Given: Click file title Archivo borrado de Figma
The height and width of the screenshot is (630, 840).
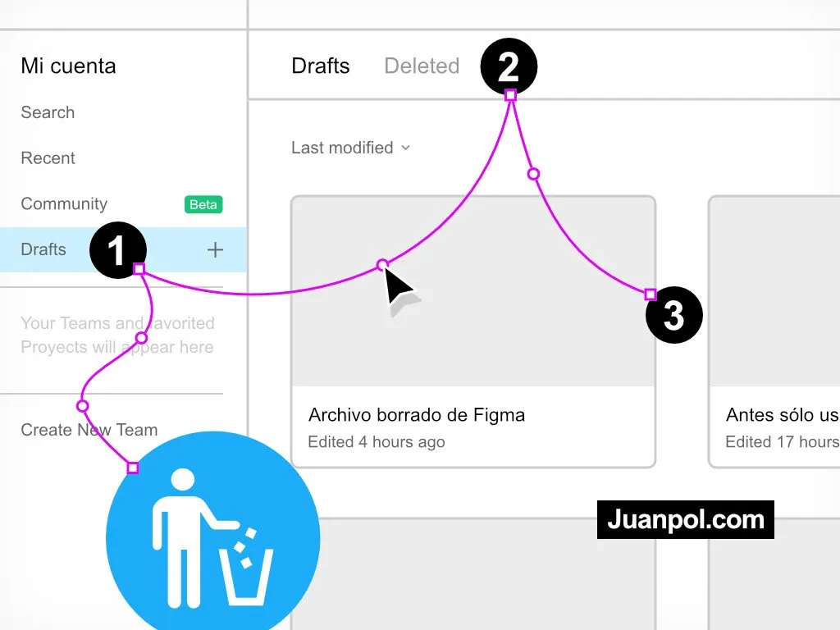Looking at the screenshot, I should pyautogui.click(x=416, y=414).
